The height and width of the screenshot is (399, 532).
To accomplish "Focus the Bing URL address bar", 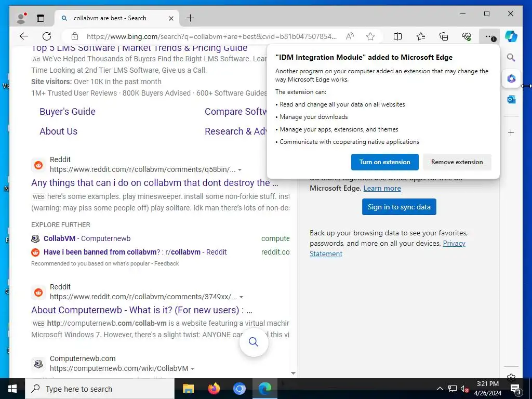I will tap(211, 36).
